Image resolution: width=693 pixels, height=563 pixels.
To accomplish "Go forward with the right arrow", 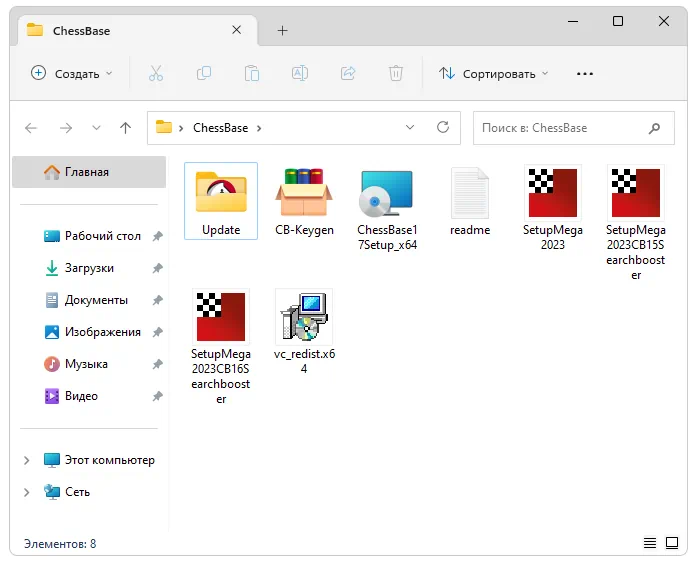I will click(x=66, y=128).
